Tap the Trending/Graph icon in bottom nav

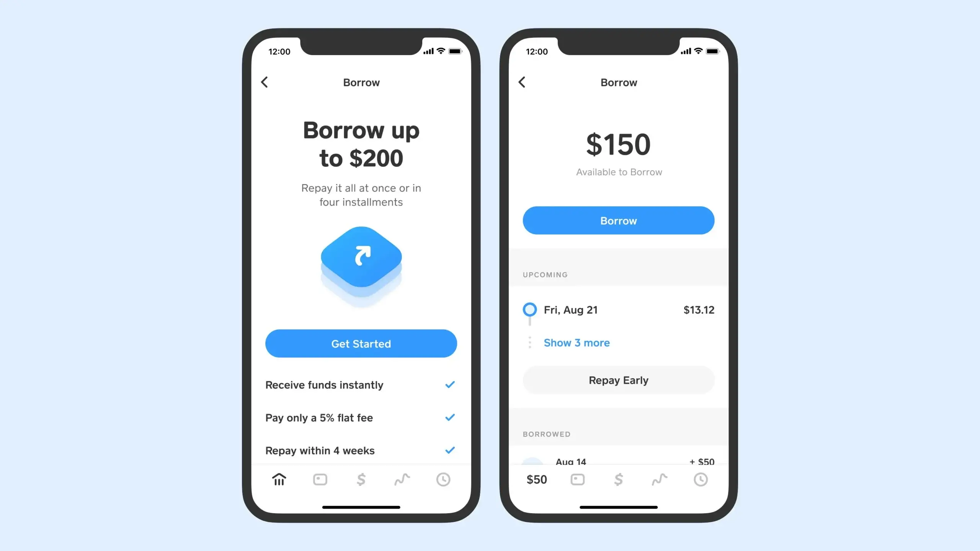(402, 479)
